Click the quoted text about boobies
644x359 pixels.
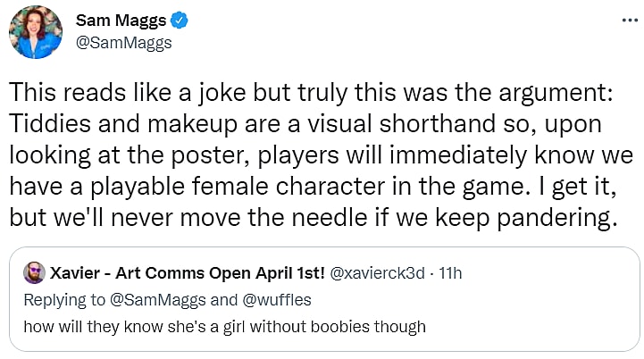pyautogui.click(x=223, y=326)
